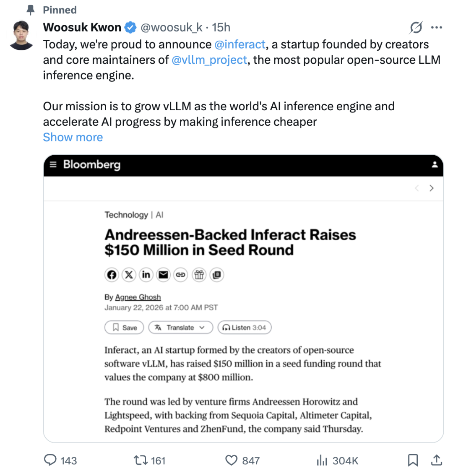Open Woosuk Kwon's profile picture
Screen dimensions: 453x476
(21, 35)
